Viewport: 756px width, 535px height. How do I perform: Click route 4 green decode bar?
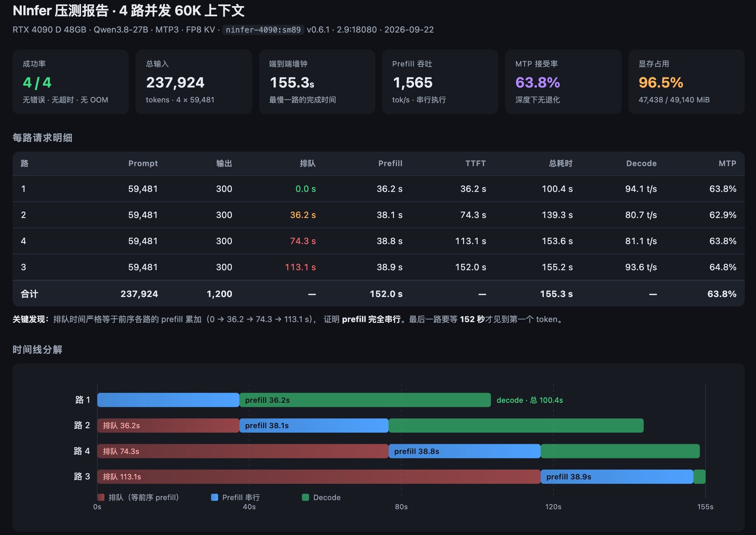[x=620, y=451]
